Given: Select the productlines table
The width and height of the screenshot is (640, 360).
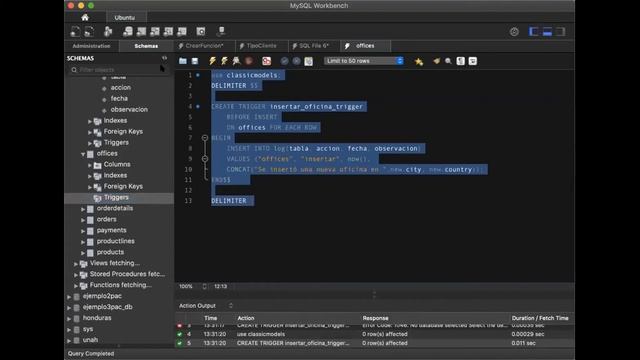Looking at the screenshot, I should tap(116, 241).
